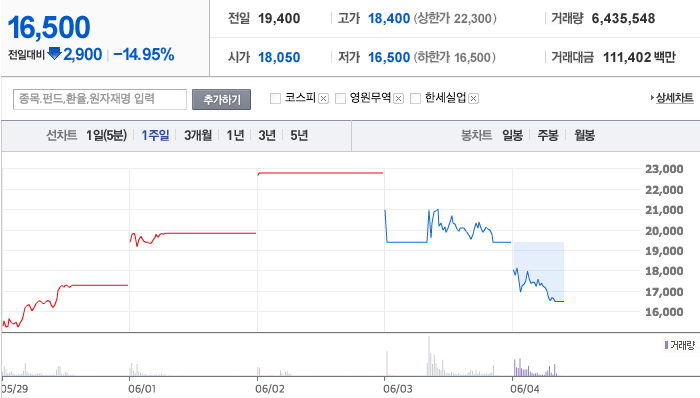Open the 일봉 daily candle chart
The image size is (700, 398).
(512, 135)
